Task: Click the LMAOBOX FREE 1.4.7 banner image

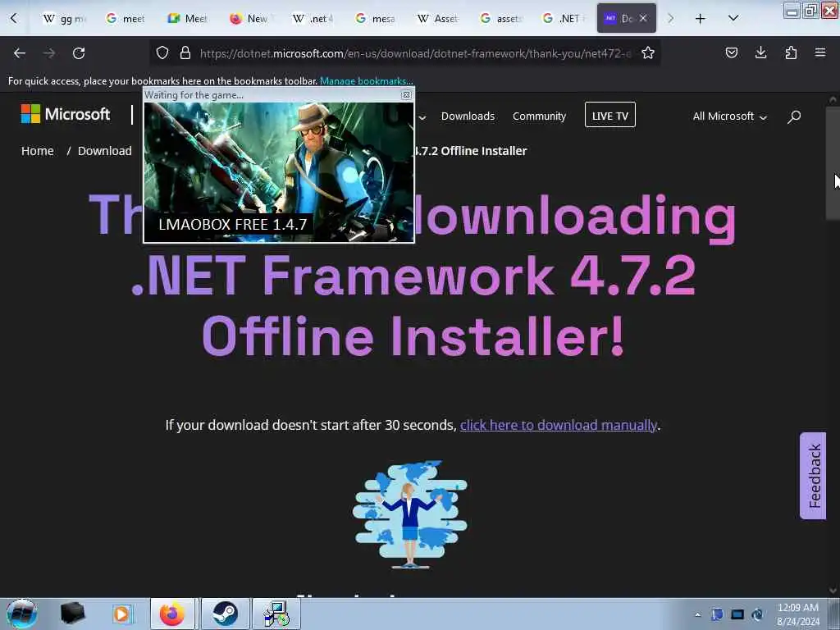Action: [x=279, y=172]
